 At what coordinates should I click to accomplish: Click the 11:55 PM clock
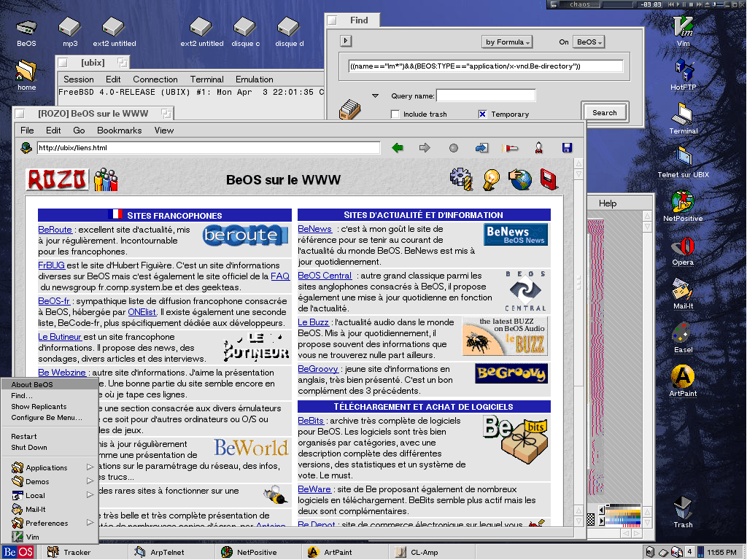tap(721, 553)
